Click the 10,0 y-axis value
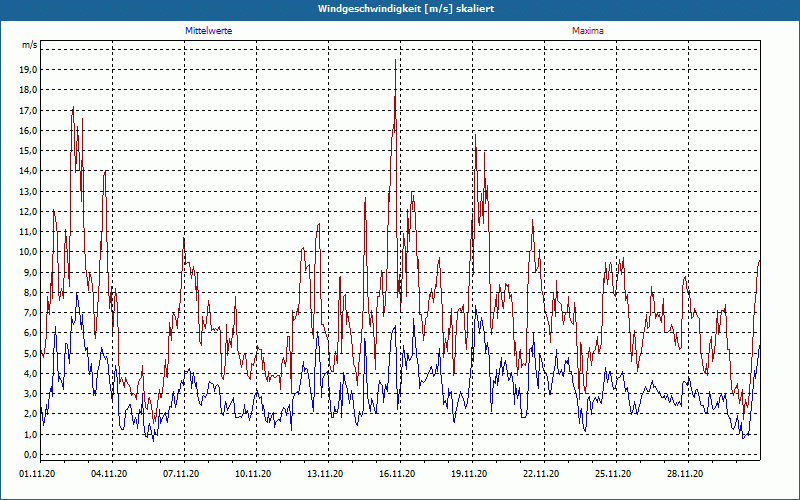Image resolution: width=800 pixels, height=500 pixels. point(28,252)
